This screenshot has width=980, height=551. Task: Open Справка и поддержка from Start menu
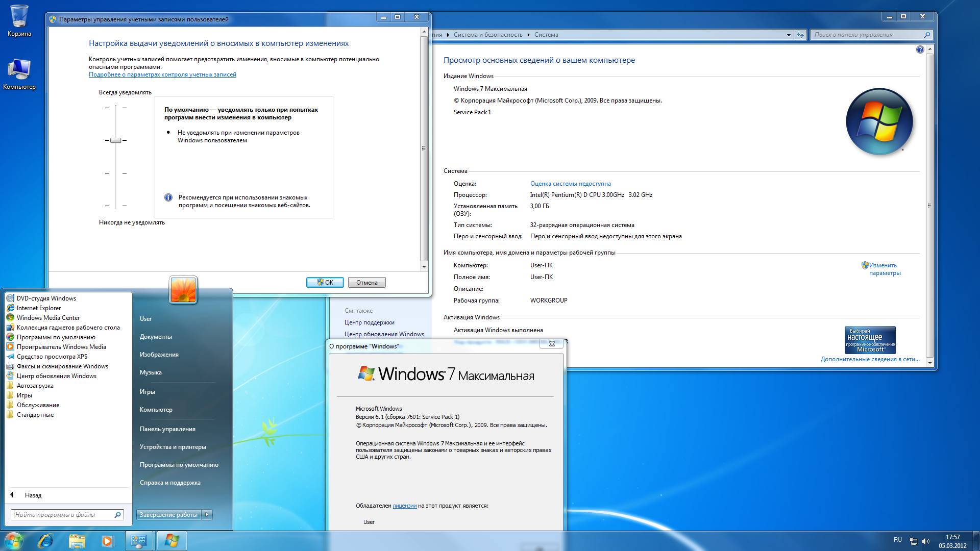tap(170, 483)
